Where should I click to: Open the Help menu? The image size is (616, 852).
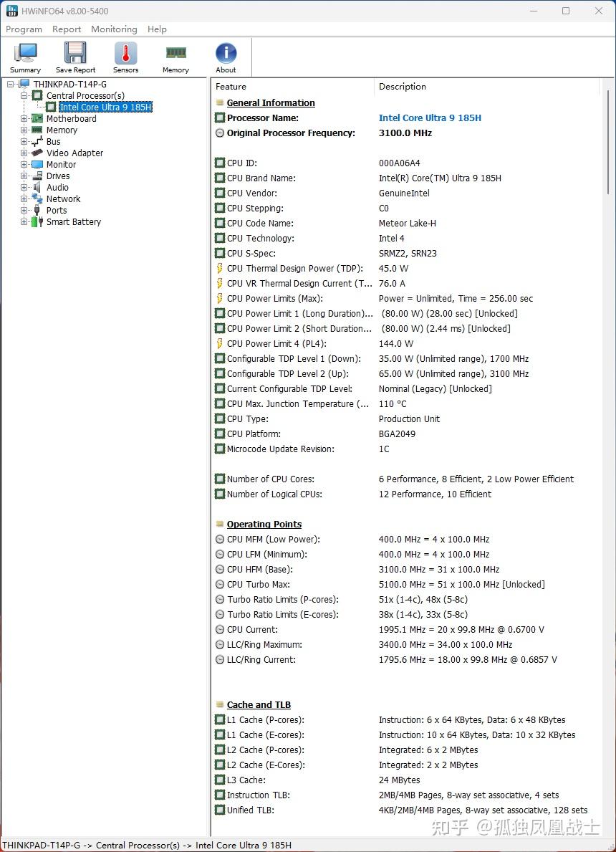157,29
